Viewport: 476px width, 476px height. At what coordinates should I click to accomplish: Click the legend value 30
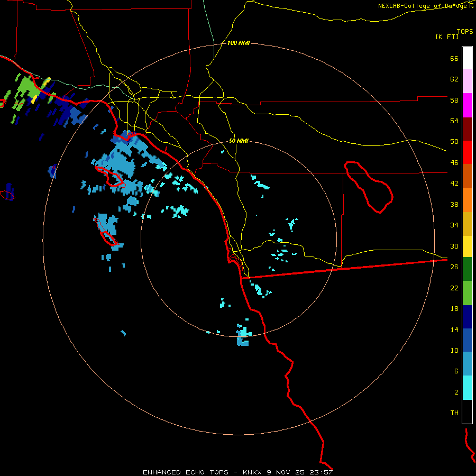tap(454, 246)
